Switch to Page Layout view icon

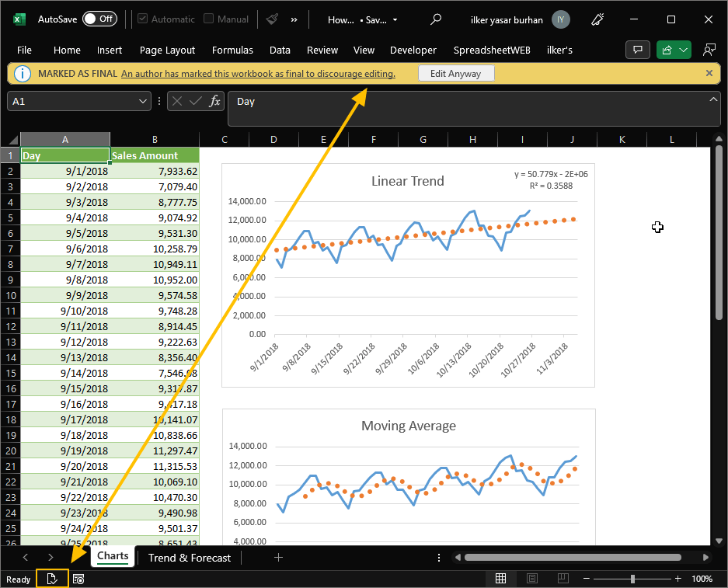[x=532, y=578]
